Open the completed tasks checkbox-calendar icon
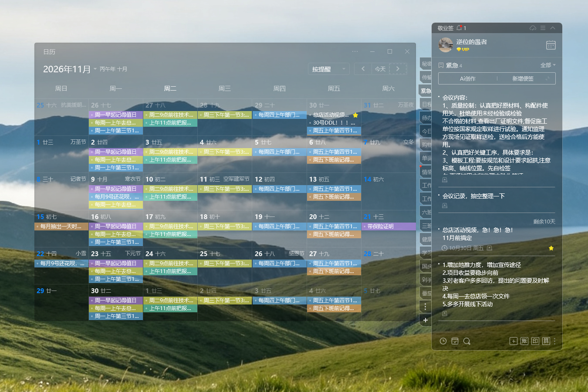The height and width of the screenshot is (392, 588). 455,341
